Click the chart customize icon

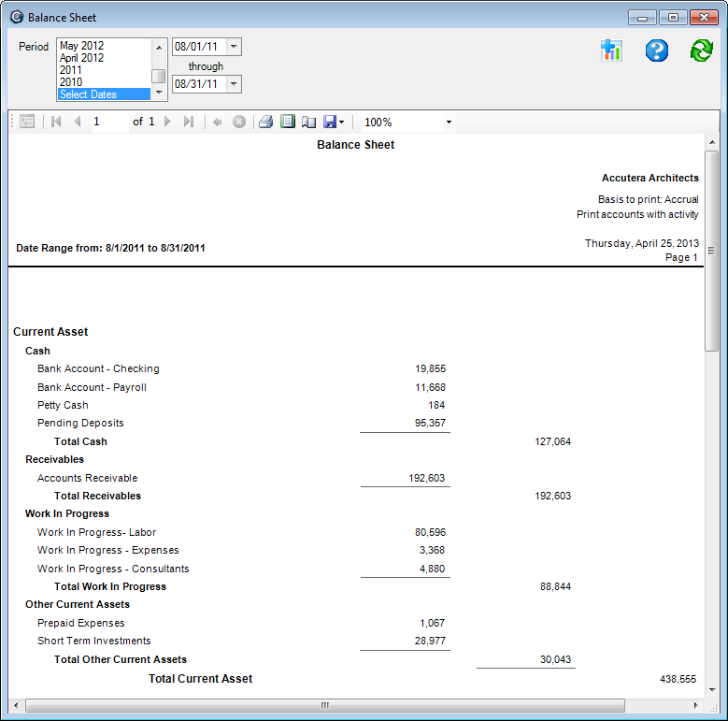click(x=611, y=50)
